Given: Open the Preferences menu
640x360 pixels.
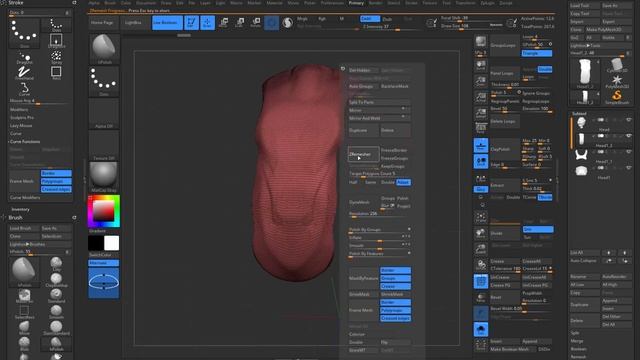Looking at the screenshot, I should [x=332, y=3].
